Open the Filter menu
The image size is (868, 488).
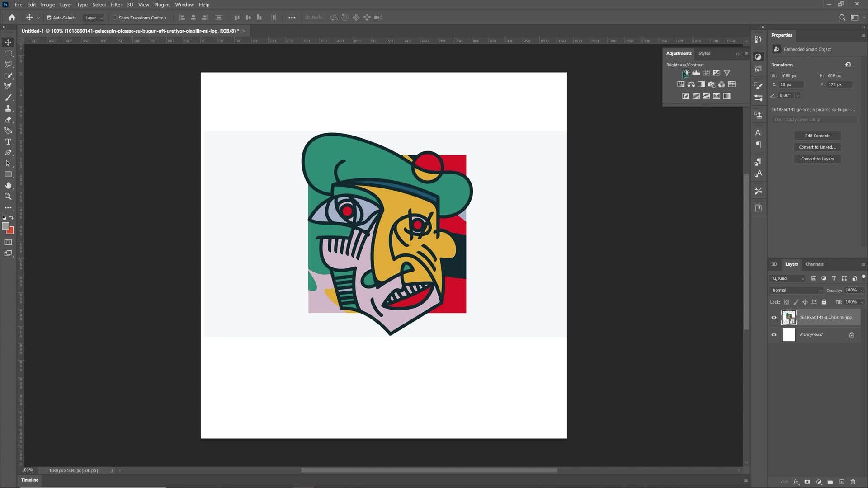(x=116, y=5)
